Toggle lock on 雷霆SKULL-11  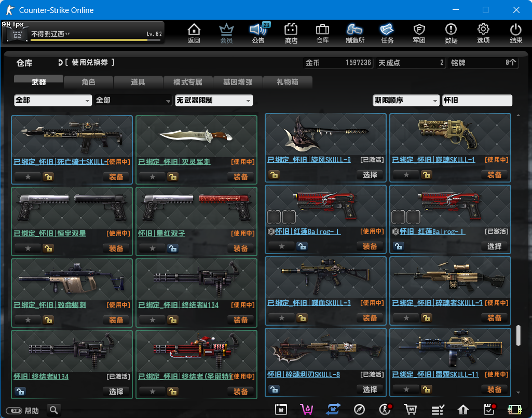point(427,389)
